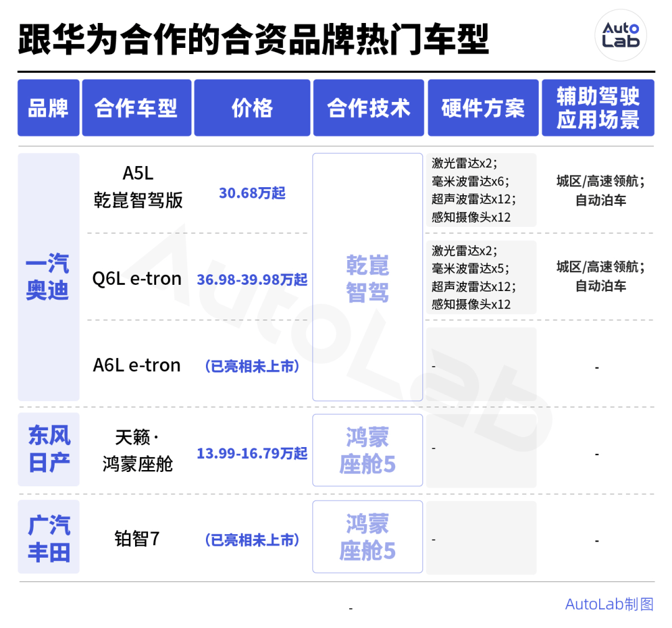Viewport: 672px width, 628px height.
Task: Open the 铂智7 entry
Action: [x=136, y=536]
